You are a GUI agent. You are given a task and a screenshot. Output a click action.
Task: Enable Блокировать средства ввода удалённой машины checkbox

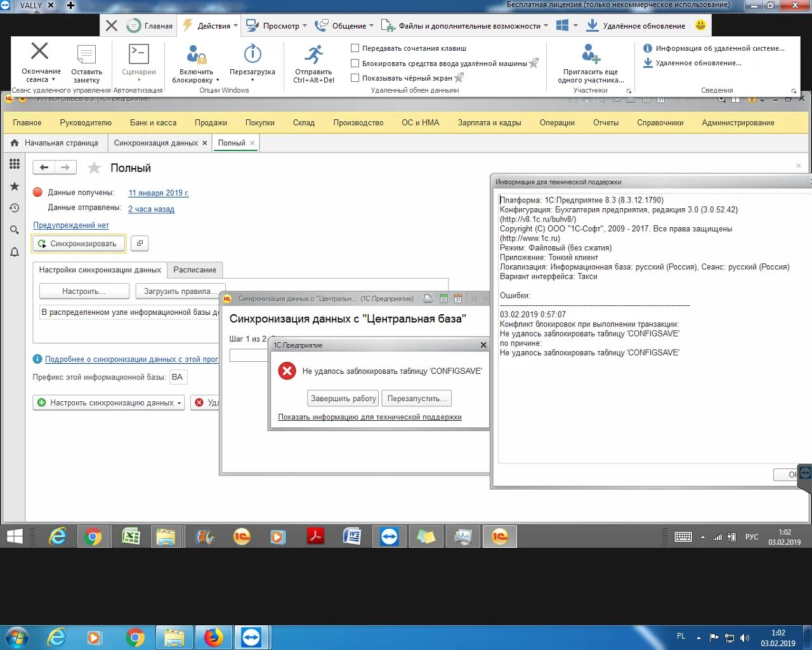355,63
